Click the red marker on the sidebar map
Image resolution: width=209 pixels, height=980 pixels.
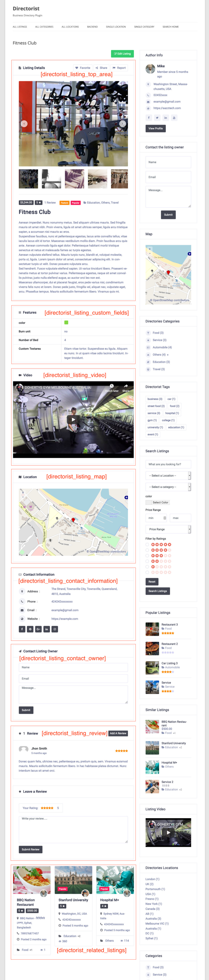coord(168,272)
